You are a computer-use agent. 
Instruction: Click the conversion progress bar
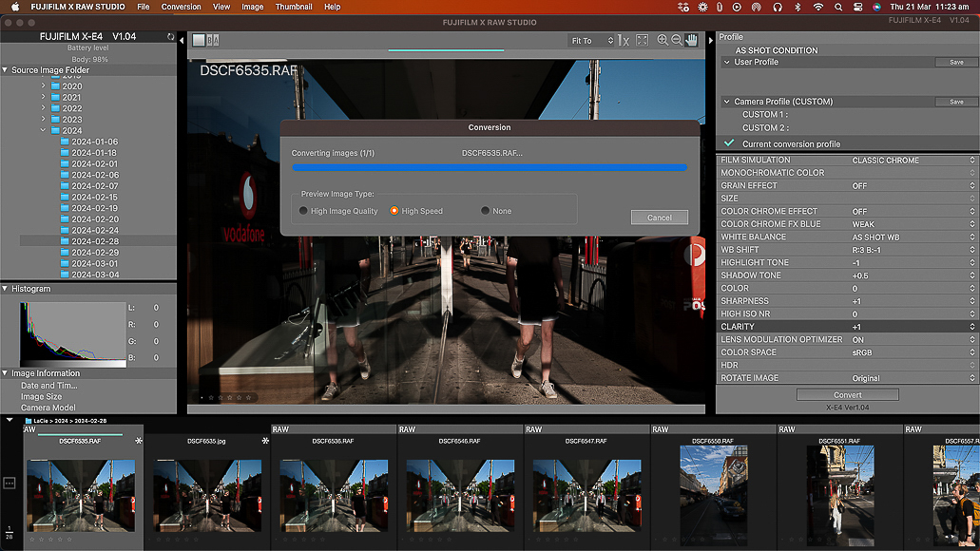[490, 167]
